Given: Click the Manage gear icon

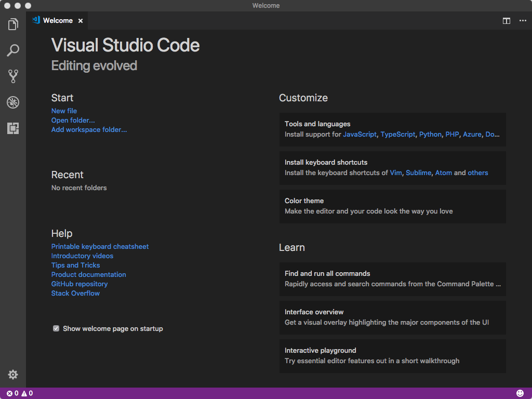Looking at the screenshot, I should (13, 375).
